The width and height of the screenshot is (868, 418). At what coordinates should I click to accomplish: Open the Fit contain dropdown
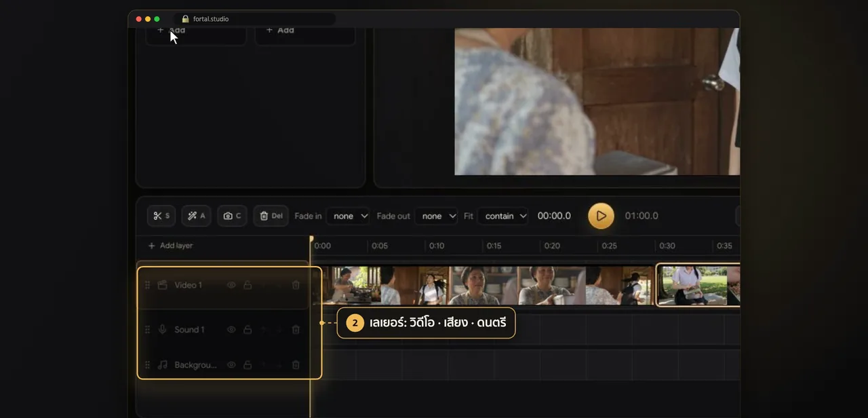click(502, 216)
